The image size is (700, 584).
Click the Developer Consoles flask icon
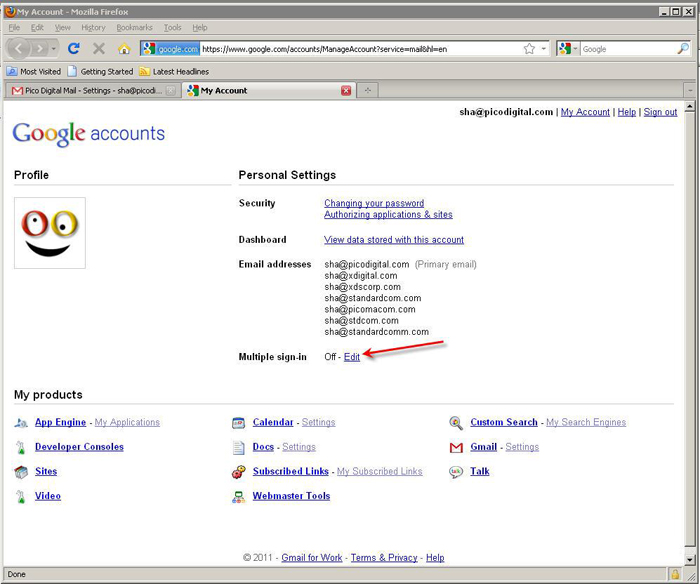click(21, 447)
